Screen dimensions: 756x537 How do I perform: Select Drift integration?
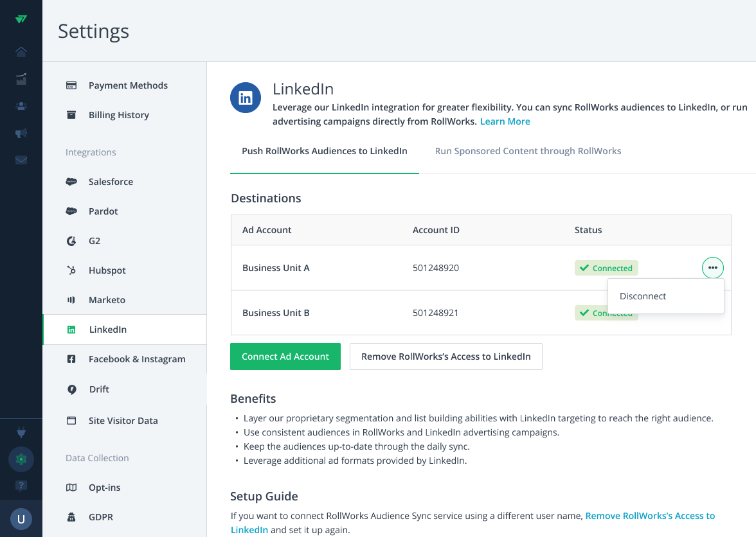click(99, 389)
